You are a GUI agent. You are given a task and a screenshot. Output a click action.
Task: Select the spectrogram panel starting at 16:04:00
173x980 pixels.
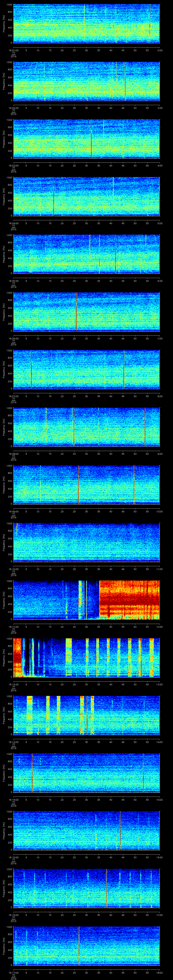86,197
